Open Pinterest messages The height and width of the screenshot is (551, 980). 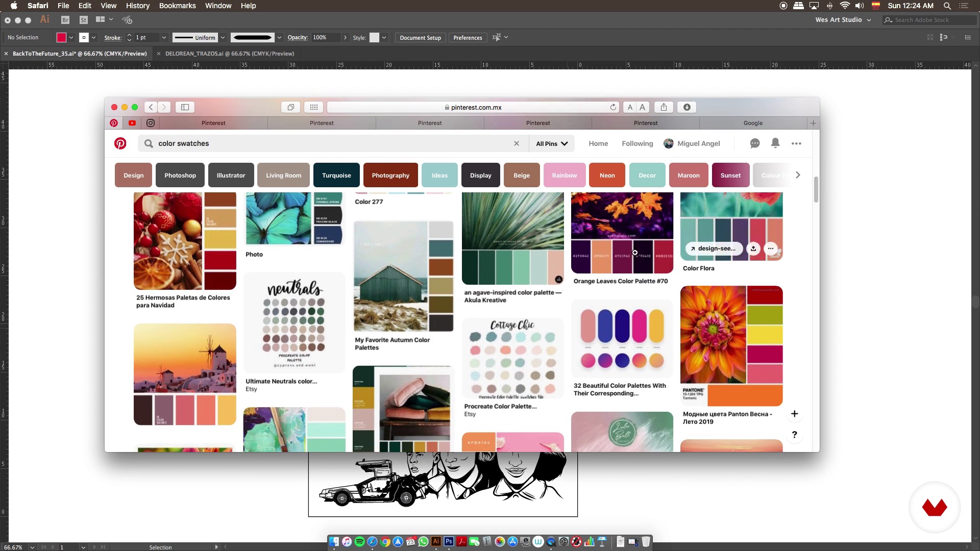click(x=755, y=143)
